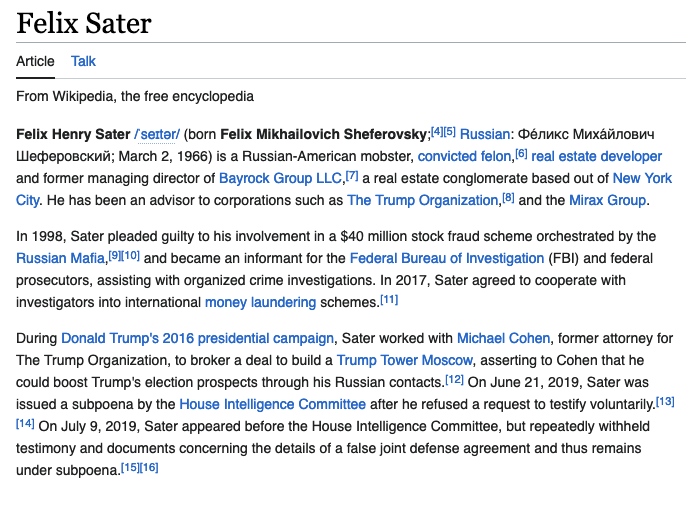Open footnote reference [7]
The height and width of the screenshot is (507, 686).
[x=352, y=175]
